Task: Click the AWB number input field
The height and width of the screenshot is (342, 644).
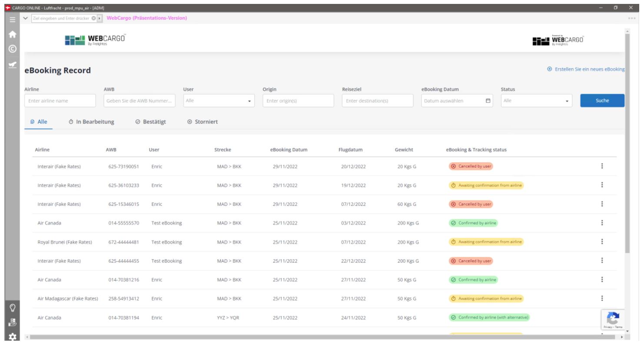Action: click(x=139, y=101)
